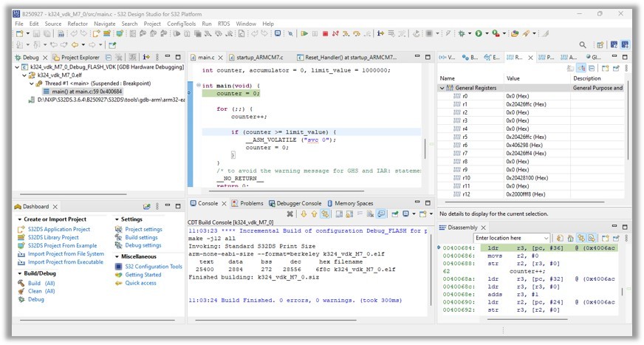This screenshot has height=345, width=644.
Task: Click Refresh View icon in Disassembly toolbar
Action: (560, 238)
